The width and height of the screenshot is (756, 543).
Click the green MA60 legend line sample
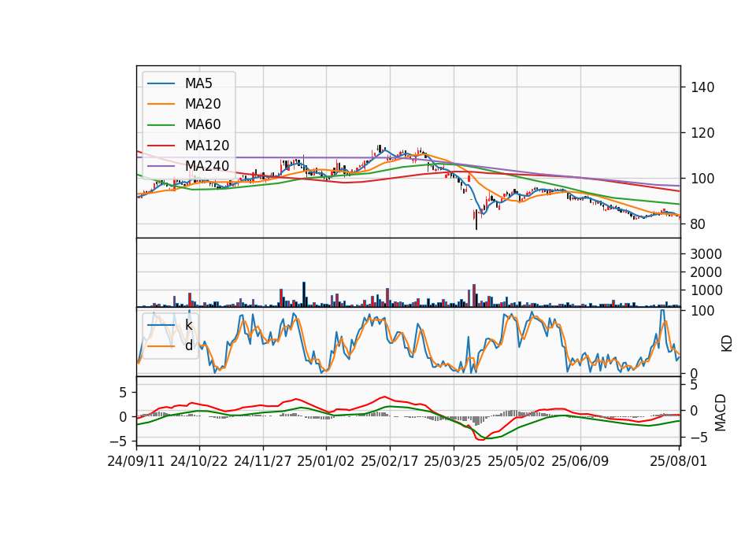pyautogui.click(x=161, y=125)
